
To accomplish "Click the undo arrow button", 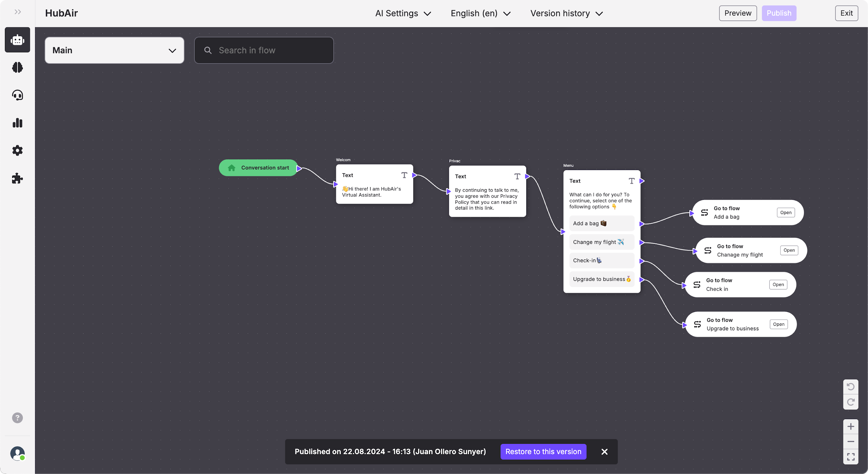I will (x=850, y=387).
